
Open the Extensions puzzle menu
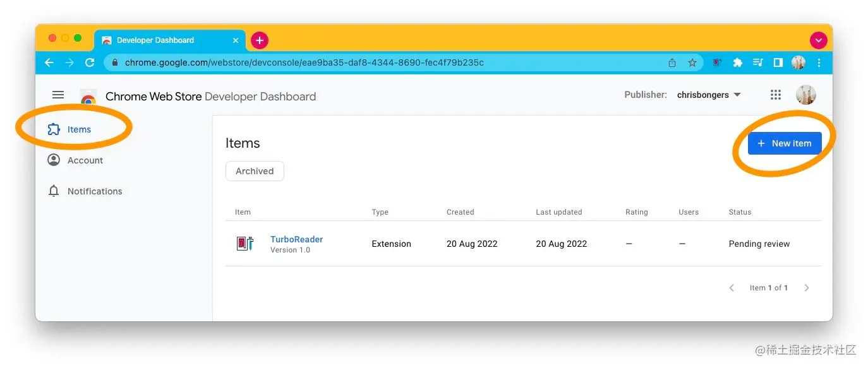(737, 62)
